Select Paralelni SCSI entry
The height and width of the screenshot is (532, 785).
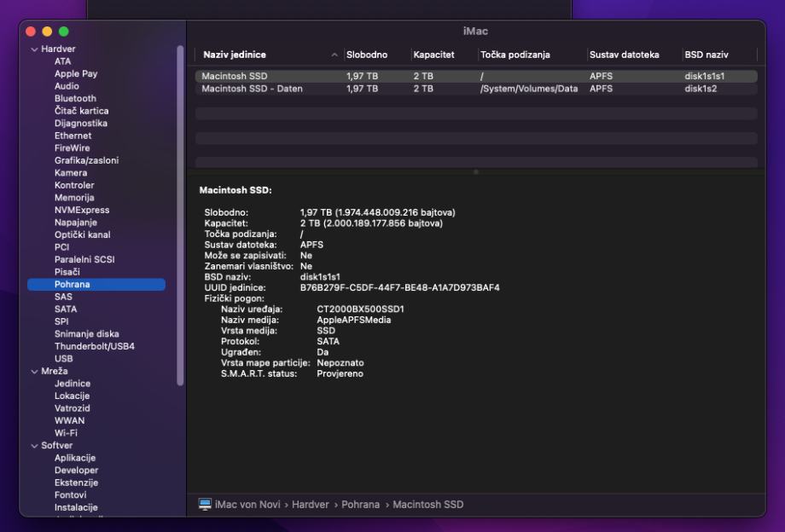[84, 259]
